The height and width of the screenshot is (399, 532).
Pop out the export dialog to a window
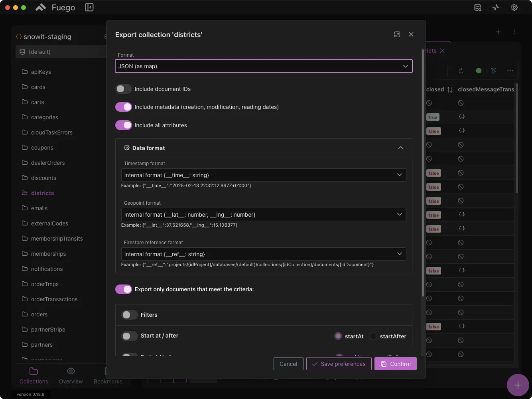click(x=397, y=34)
